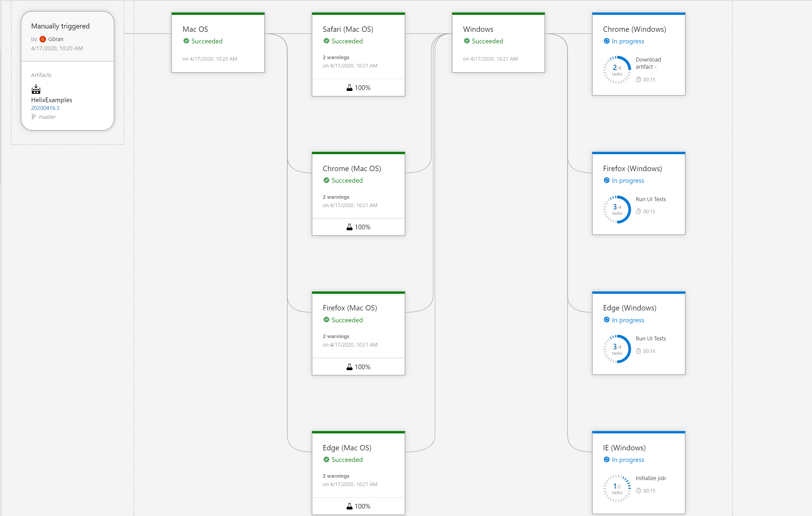Click the Firefox (Windows) timer clock icon
This screenshot has height=516, width=812.
638,212
